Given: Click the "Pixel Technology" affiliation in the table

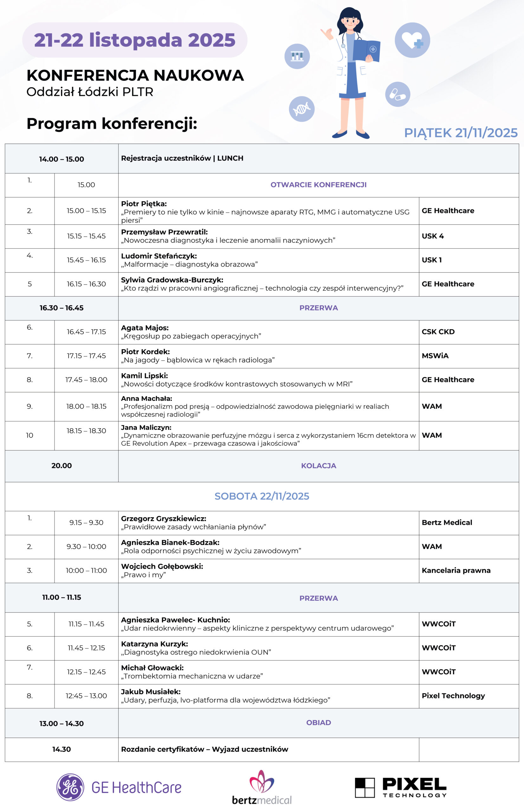Looking at the screenshot, I should coord(453,696).
